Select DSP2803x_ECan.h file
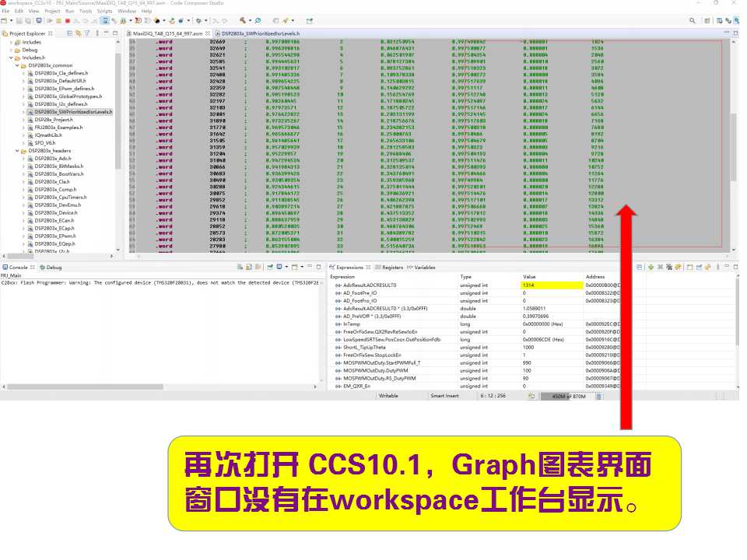The width and height of the screenshot is (747, 560). (54, 221)
